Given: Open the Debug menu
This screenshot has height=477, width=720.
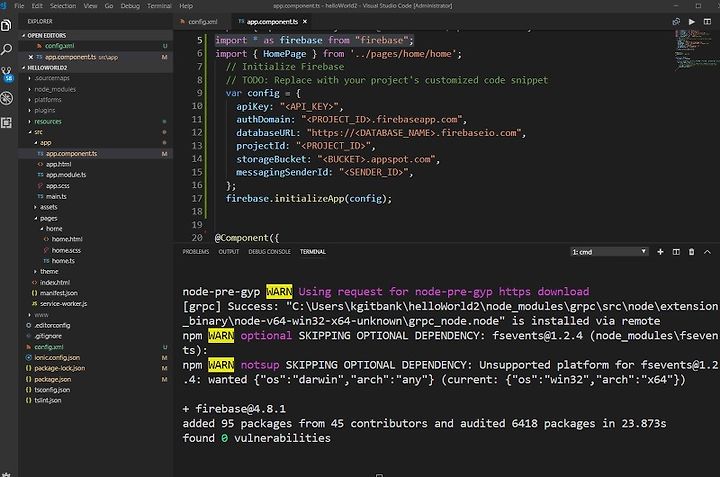Looking at the screenshot, I should pos(130,6).
